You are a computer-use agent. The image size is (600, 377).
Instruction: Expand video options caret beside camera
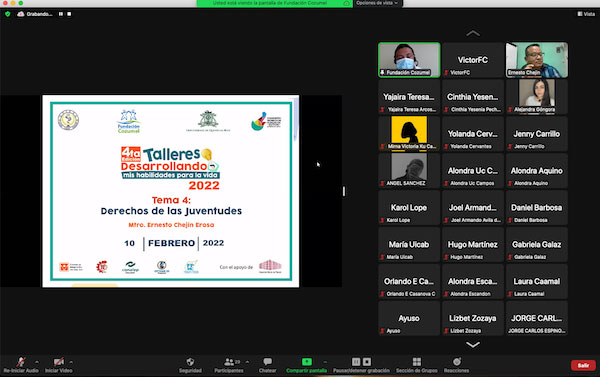point(71,362)
